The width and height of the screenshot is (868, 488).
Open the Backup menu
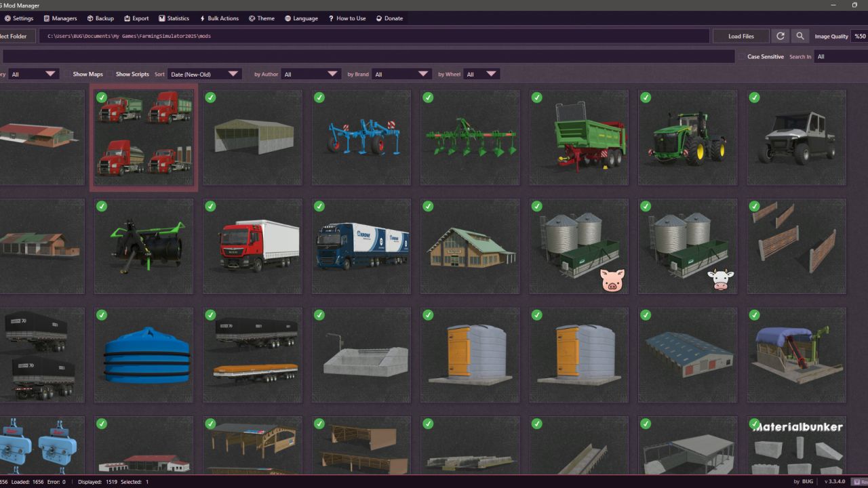(100, 18)
